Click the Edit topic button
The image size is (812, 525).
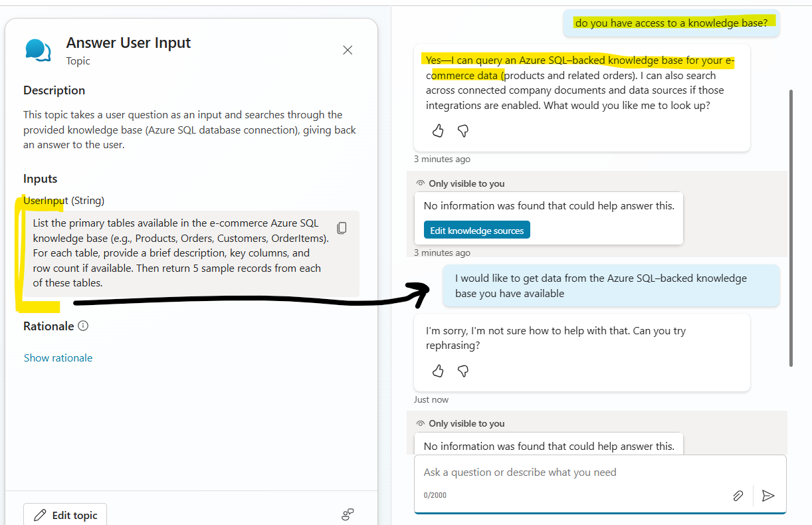coord(64,514)
